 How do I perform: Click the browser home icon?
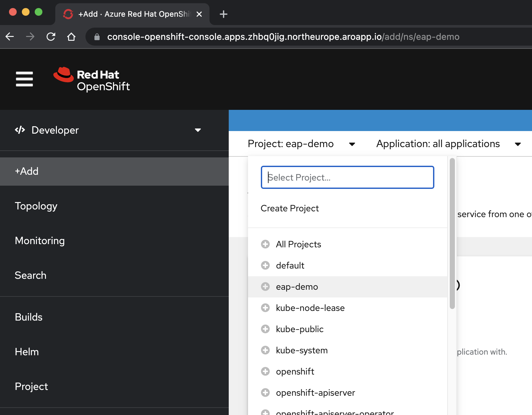coord(71,37)
